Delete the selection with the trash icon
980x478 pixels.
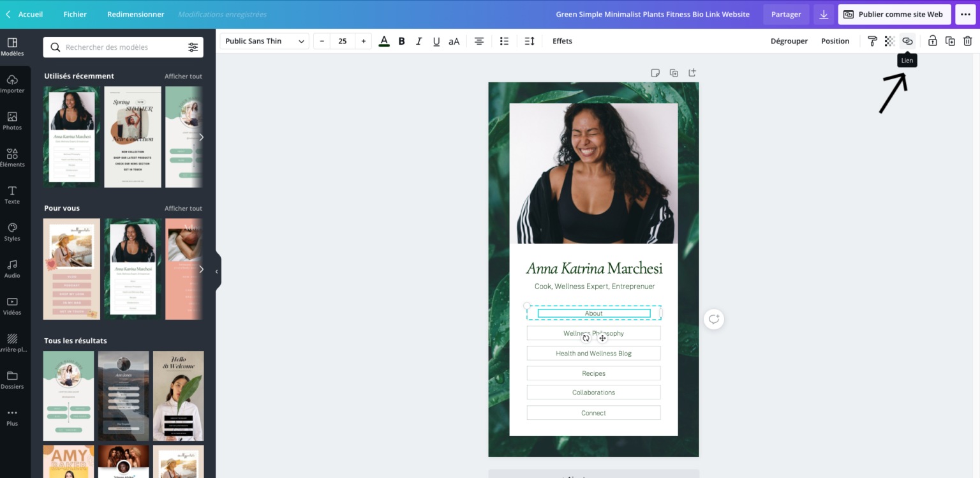(968, 41)
